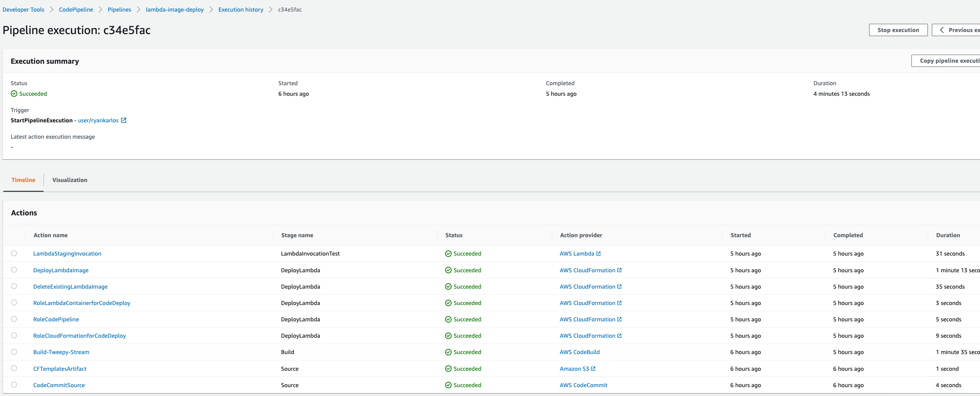This screenshot has height=396, width=980.
Task: Click the c34e5fac breadcrumb text
Action: (x=290, y=10)
